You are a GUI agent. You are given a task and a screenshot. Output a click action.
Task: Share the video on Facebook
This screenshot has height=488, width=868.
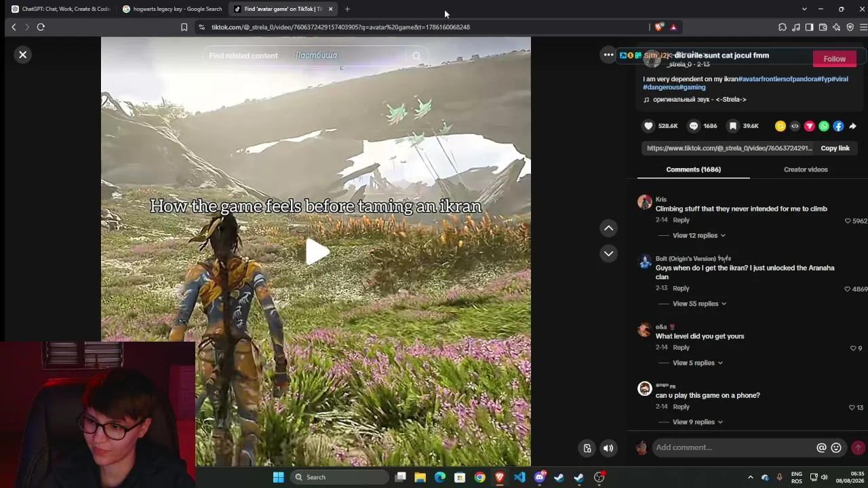(x=838, y=126)
